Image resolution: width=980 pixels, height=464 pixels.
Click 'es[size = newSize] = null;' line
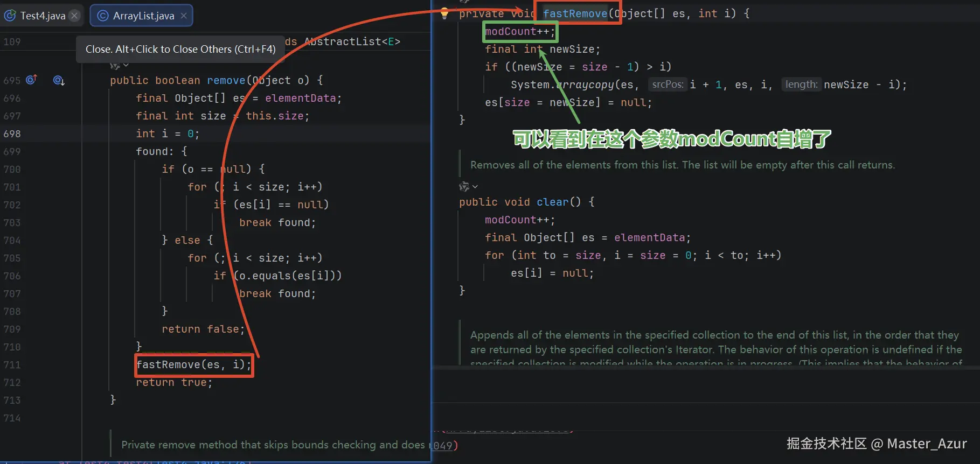tap(568, 102)
